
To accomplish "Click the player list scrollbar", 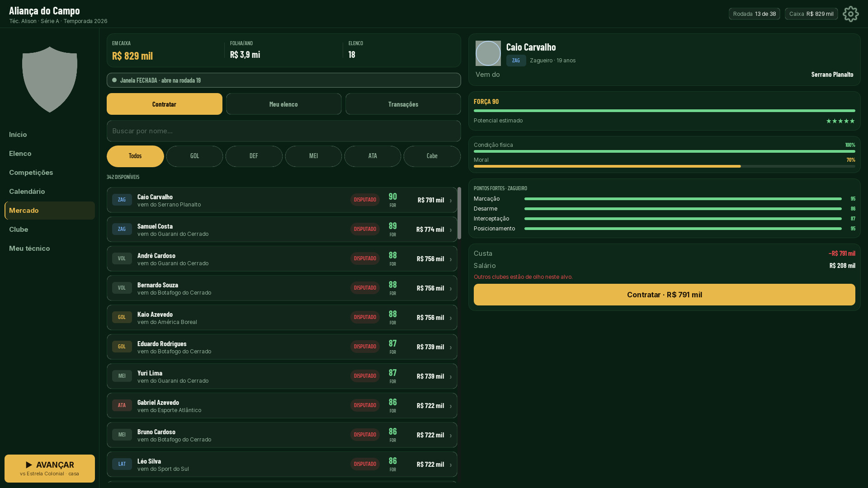I will coord(459,213).
